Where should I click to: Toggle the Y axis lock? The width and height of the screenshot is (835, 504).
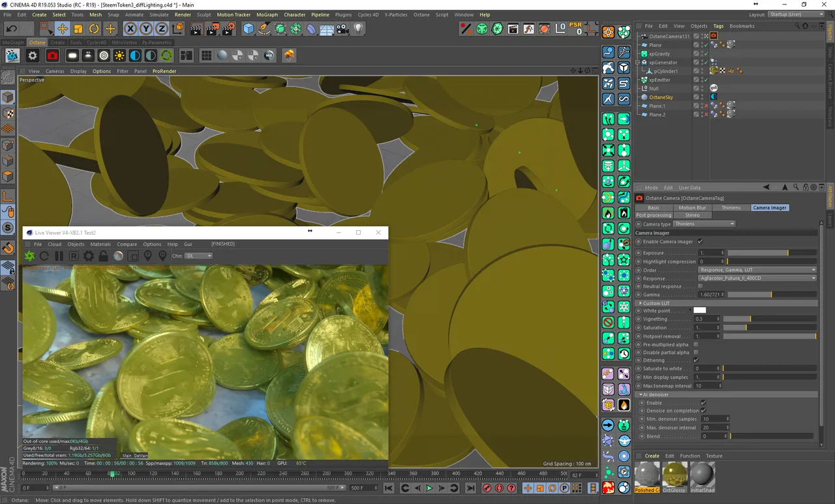click(x=145, y=29)
